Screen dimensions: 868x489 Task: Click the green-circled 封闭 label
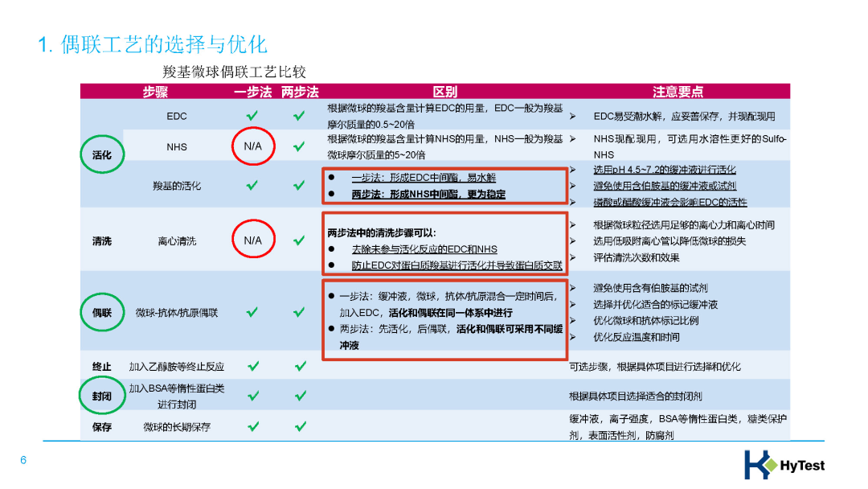click(102, 397)
